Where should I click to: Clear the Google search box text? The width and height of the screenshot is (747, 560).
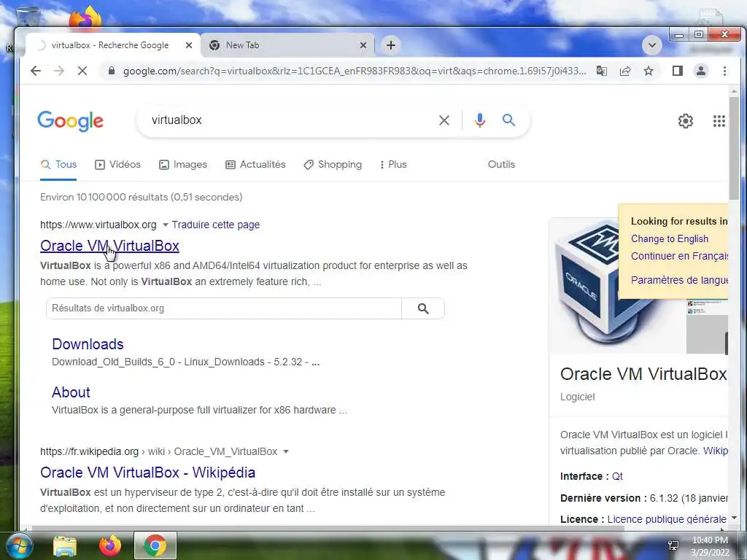[444, 120]
